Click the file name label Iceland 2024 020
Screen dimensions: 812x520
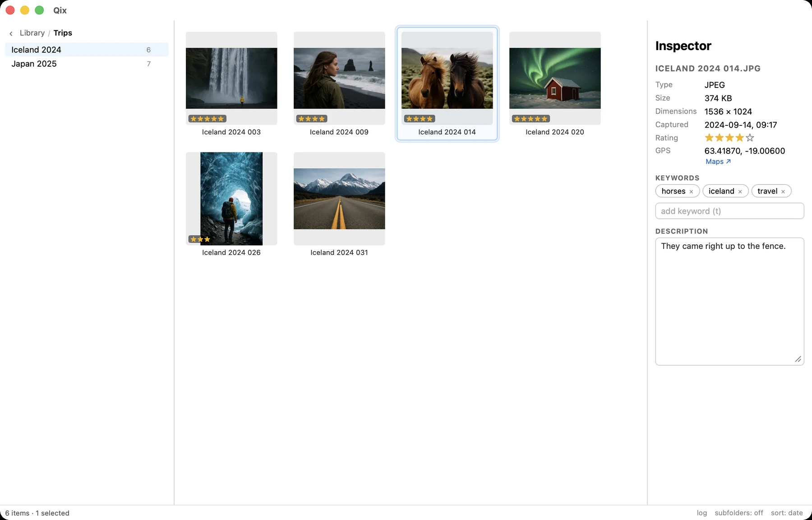(555, 132)
